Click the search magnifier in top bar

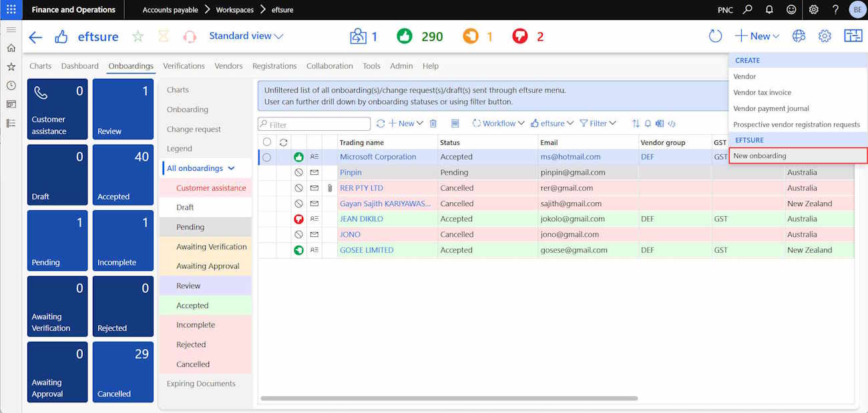[x=748, y=9]
